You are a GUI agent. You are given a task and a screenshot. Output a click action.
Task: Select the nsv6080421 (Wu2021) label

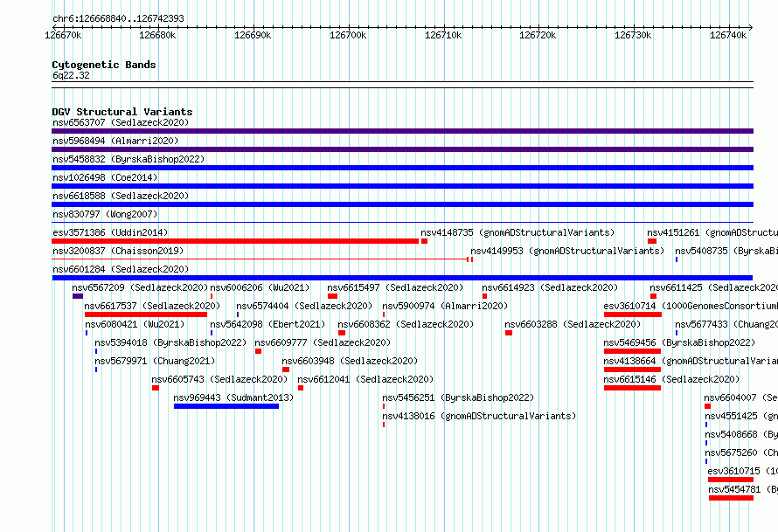pos(135,324)
